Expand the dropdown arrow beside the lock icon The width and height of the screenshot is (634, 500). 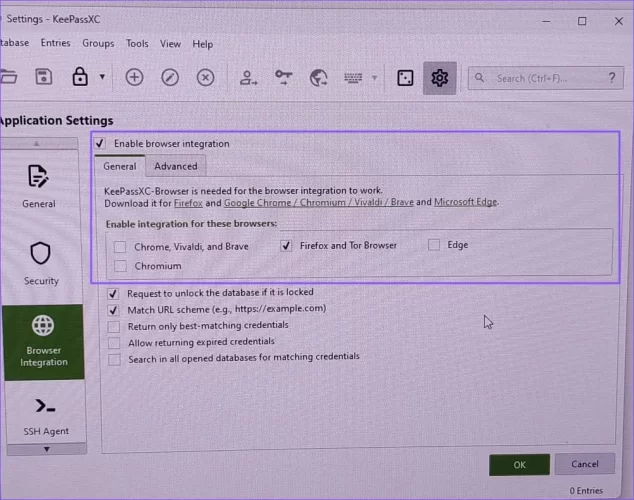tap(102, 78)
